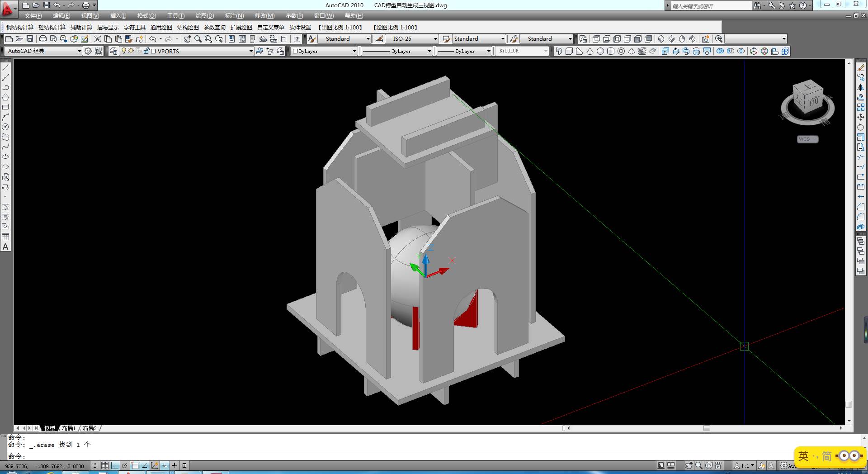Create a solid Cone primitive
868x474 pixels.
point(590,51)
